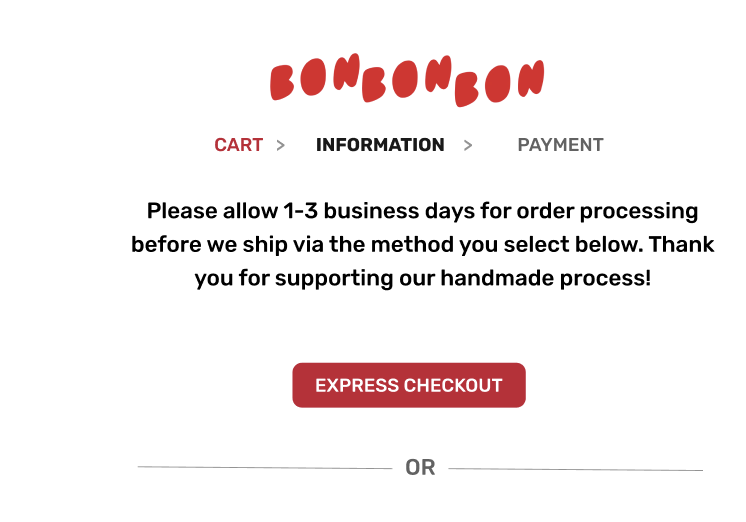The width and height of the screenshot is (746, 522).
Task: Start the Express Checkout
Action: tap(409, 385)
